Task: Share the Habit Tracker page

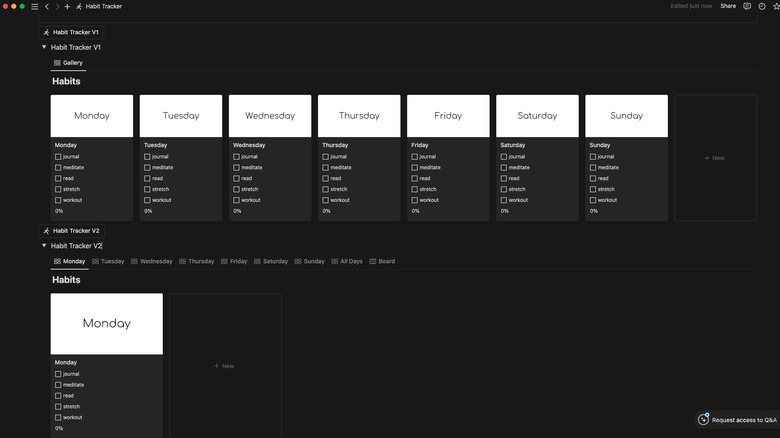Action: [x=728, y=6]
